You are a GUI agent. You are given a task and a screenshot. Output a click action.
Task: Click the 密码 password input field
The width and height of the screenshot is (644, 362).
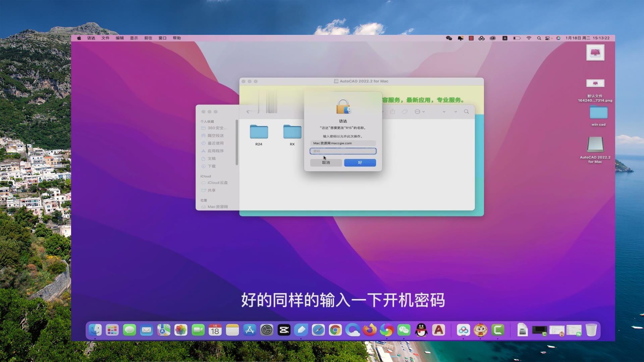(343, 151)
